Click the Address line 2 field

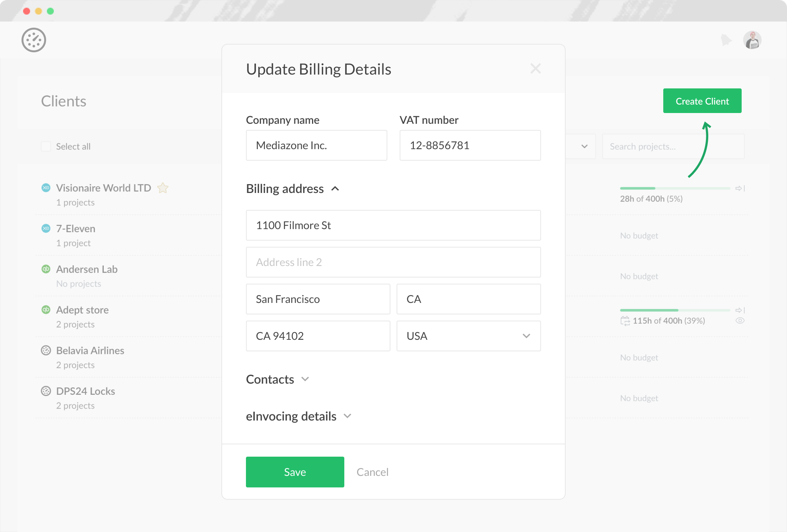(x=393, y=262)
